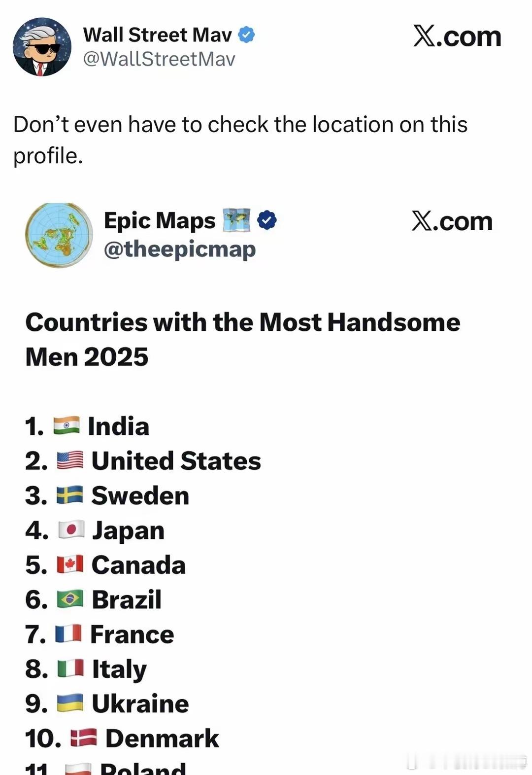This screenshot has width=532, height=775.
Task: Open the @WallStreetMav handle link
Action: [x=159, y=59]
